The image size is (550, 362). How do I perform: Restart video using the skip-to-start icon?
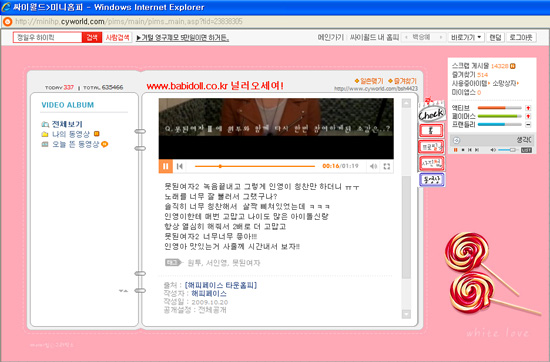pos(180,166)
